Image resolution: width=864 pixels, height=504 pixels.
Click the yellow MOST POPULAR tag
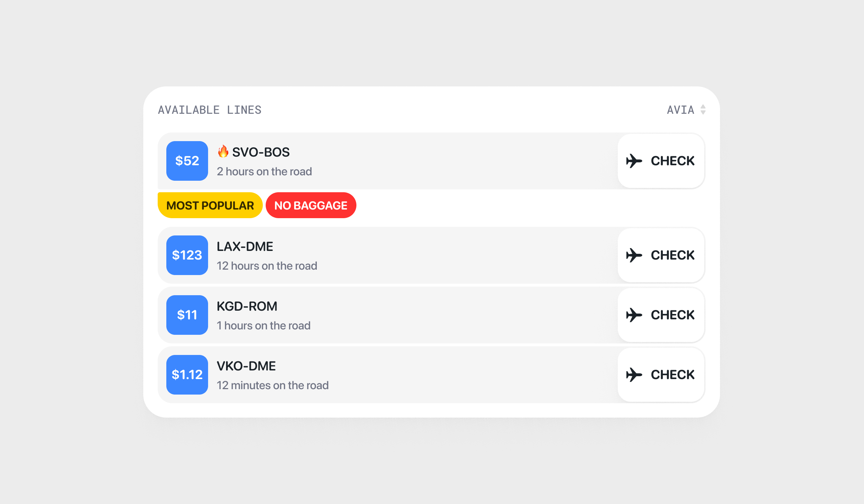point(210,206)
